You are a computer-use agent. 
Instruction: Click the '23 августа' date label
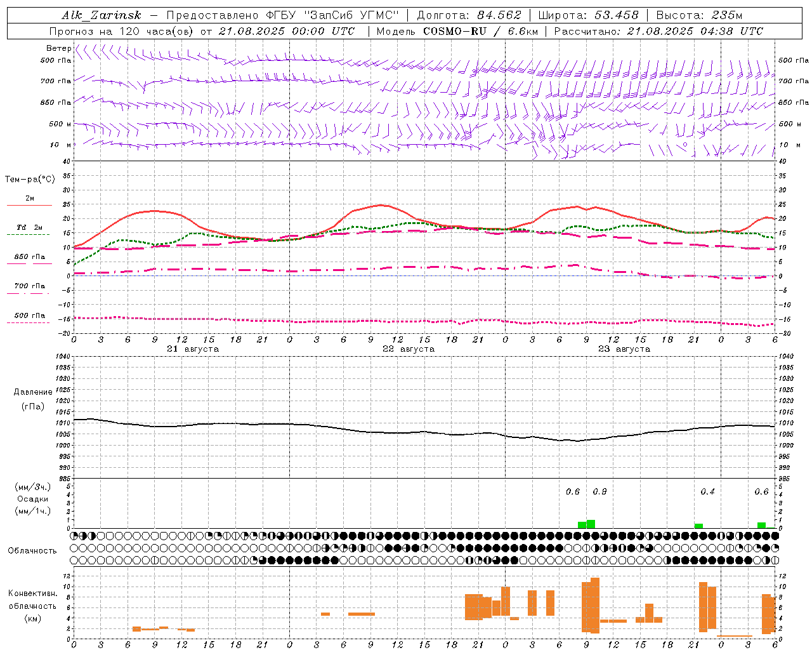(624, 349)
